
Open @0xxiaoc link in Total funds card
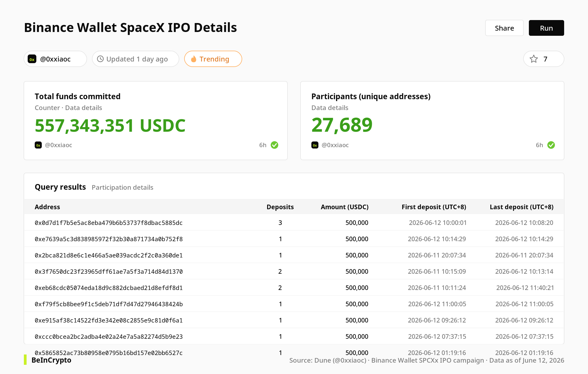click(x=59, y=145)
